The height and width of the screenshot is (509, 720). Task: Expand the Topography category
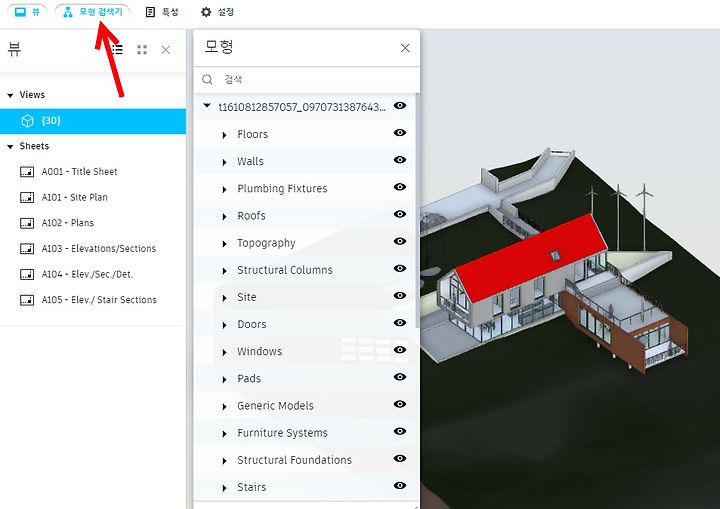[224, 243]
